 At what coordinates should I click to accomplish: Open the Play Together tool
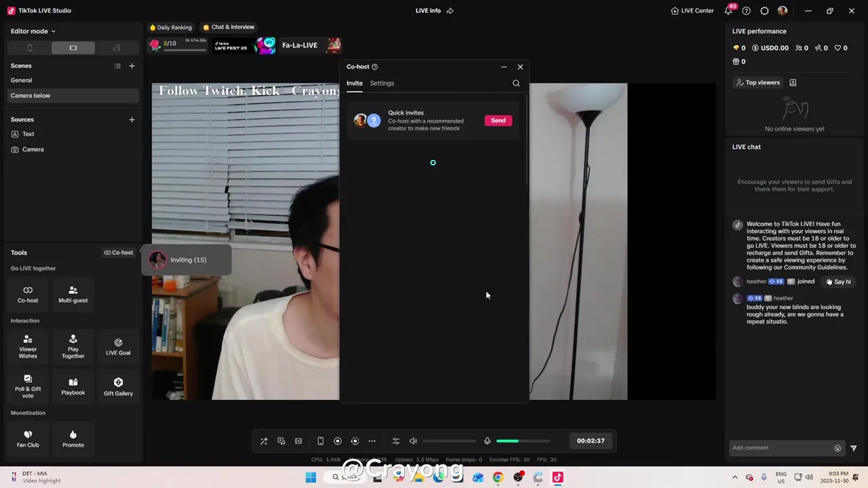(x=73, y=347)
